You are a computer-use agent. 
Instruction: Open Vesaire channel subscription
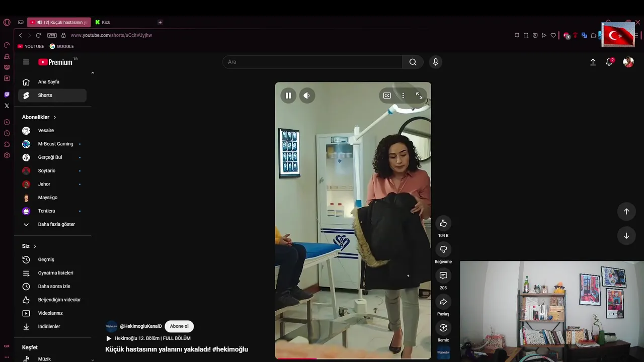(x=52, y=130)
